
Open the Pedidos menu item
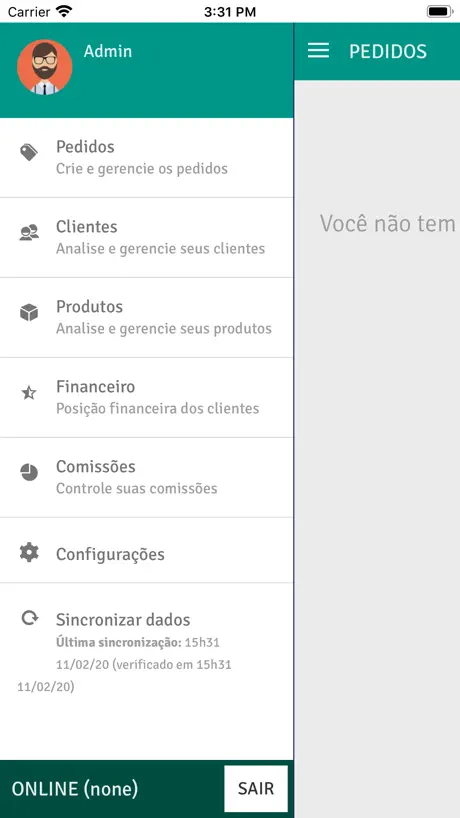click(147, 158)
